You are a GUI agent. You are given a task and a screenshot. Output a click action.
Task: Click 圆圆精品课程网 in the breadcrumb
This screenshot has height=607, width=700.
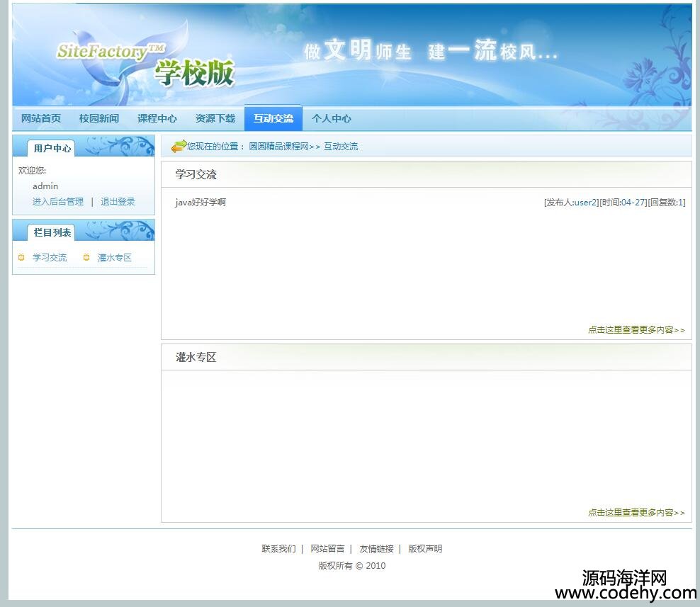278,147
